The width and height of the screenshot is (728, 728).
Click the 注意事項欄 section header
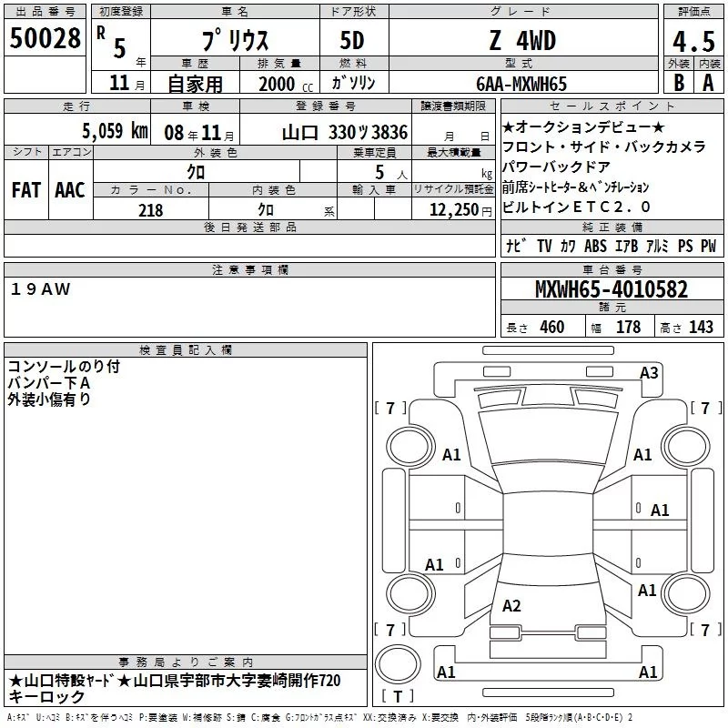[x=250, y=269]
